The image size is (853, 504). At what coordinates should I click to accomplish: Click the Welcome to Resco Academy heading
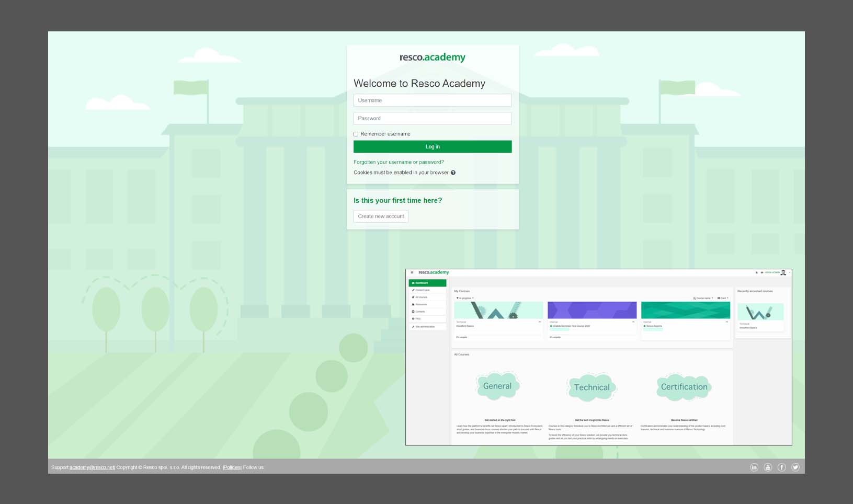pyautogui.click(x=419, y=84)
